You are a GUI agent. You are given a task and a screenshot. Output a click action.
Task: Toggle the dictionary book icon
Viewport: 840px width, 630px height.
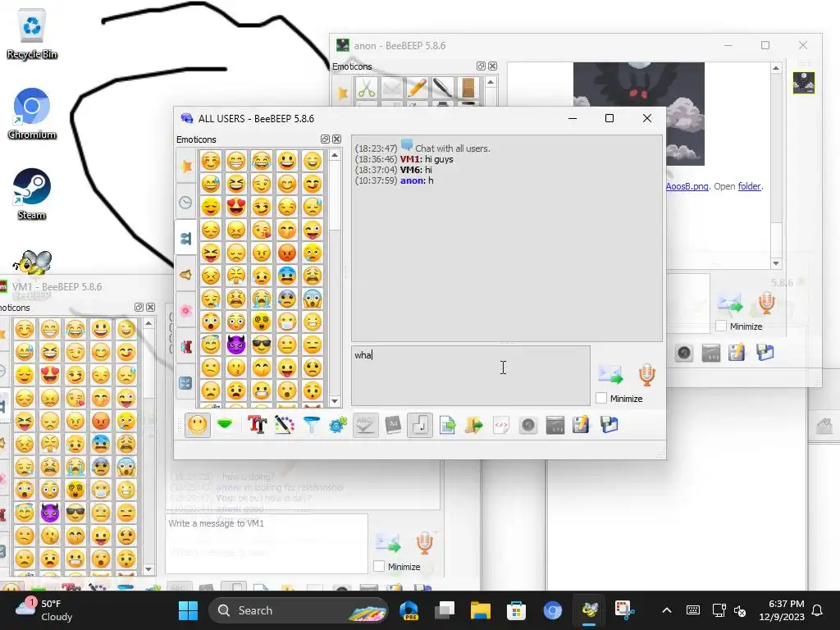click(x=393, y=425)
